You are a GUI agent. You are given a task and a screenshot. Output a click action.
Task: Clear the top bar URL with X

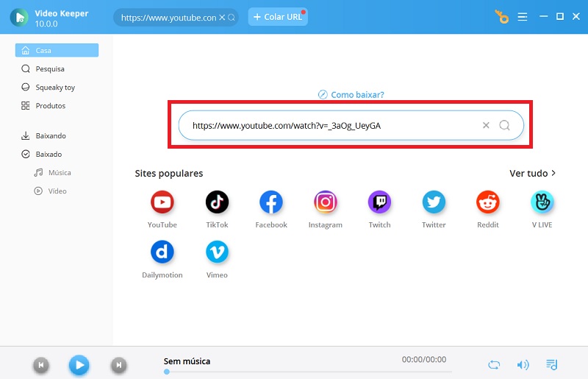point(222,17)
